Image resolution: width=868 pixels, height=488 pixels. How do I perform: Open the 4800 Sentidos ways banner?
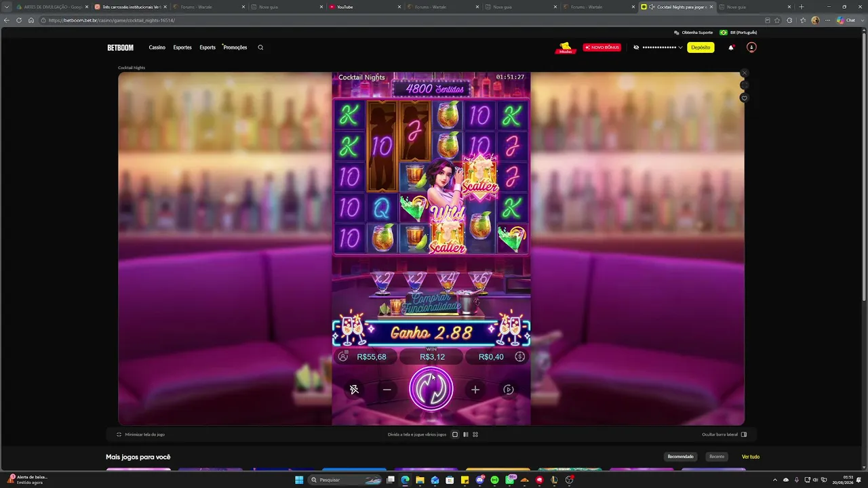tap(431, 89)
